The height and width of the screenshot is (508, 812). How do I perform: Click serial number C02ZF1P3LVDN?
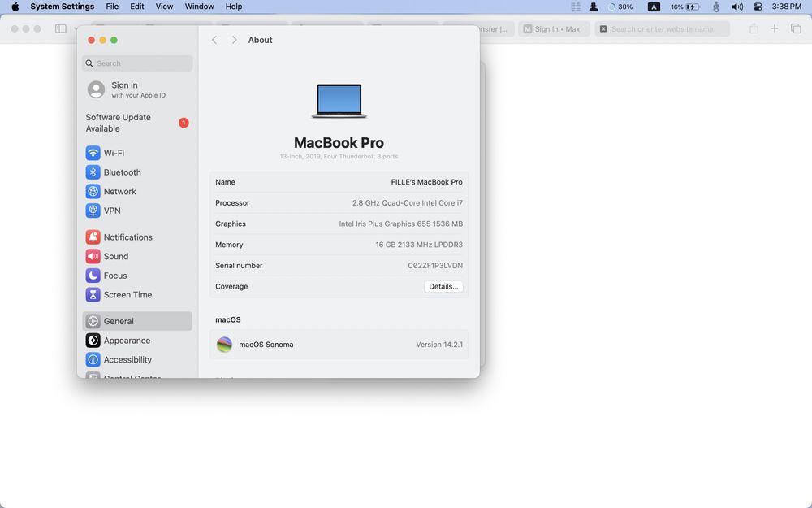435,266
